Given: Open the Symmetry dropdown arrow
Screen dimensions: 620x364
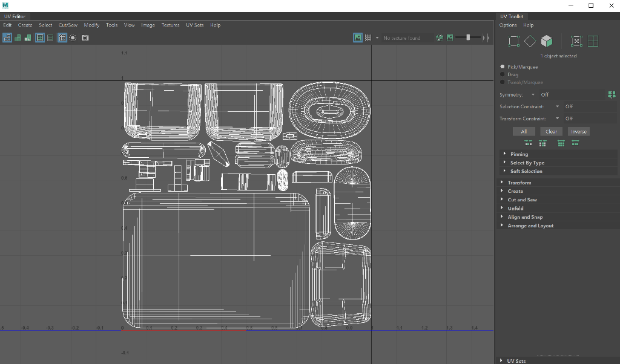Looking at the screenshot, I should (x=533, y=95).
